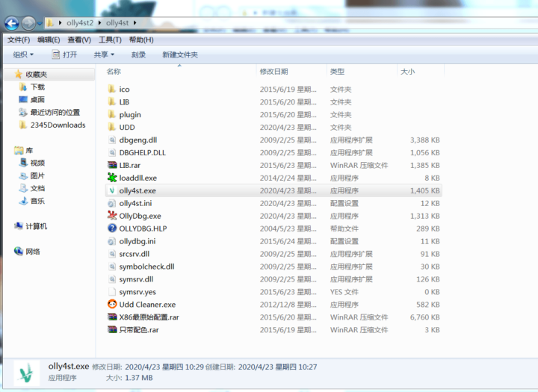Select the srcsrv.dll file icon
Image resolution: width=538 pixels, height=392 pixels.
click(x=112, y=254)
